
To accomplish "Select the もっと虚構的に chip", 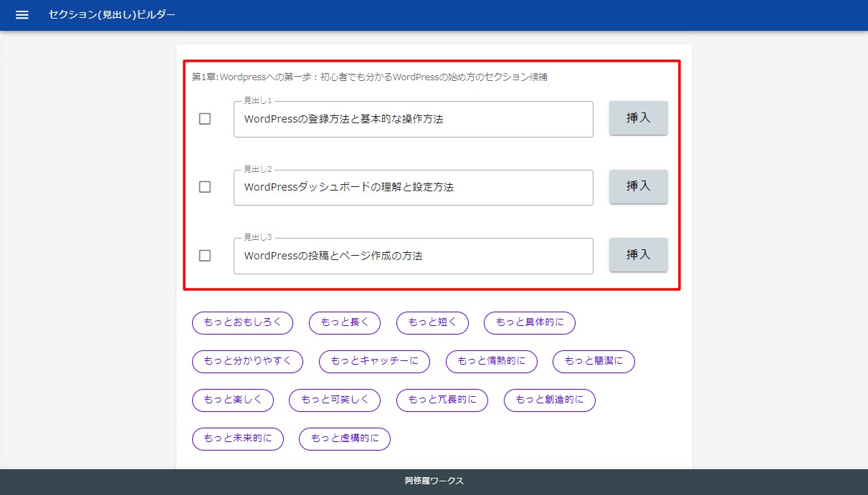I will click(x=345, y=439).
